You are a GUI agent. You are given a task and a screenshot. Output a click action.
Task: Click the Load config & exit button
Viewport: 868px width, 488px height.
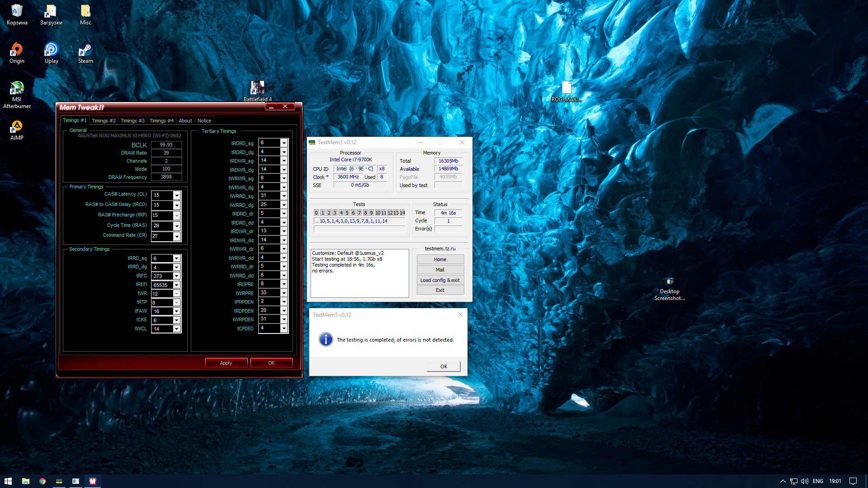click(440, 280)
